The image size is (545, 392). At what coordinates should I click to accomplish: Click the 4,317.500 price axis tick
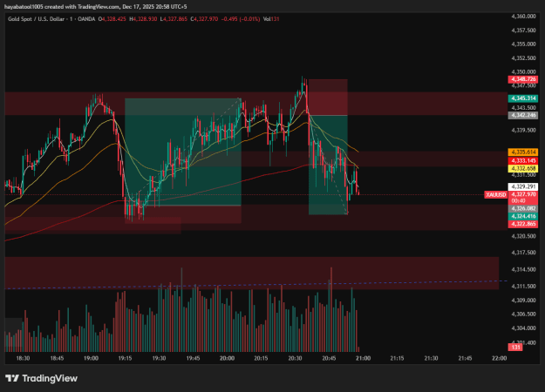(523, 253)
